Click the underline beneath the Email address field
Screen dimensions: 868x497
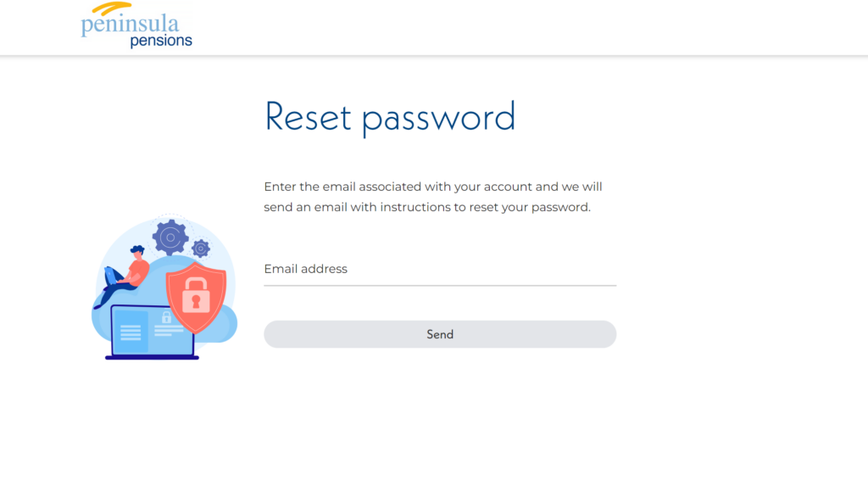440,285
